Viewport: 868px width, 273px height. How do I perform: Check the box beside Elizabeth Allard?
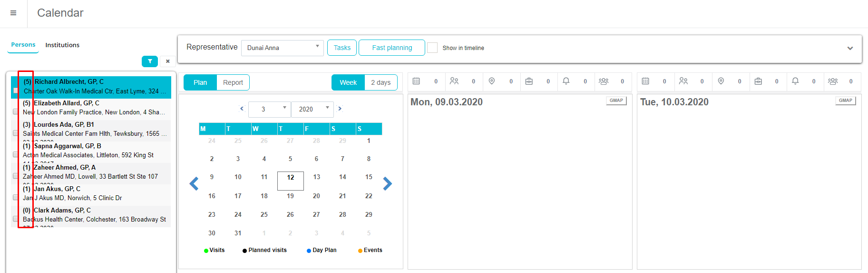(x=16, y=111)
